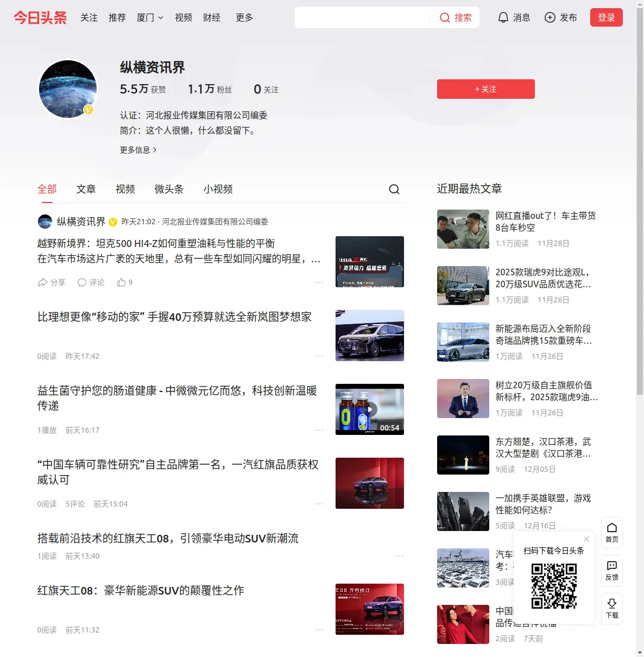The width and height of the screenshot is (644, 657).
Task: Open article 益生菌守护您的肠道健康
Action: (x=178, y=398)
